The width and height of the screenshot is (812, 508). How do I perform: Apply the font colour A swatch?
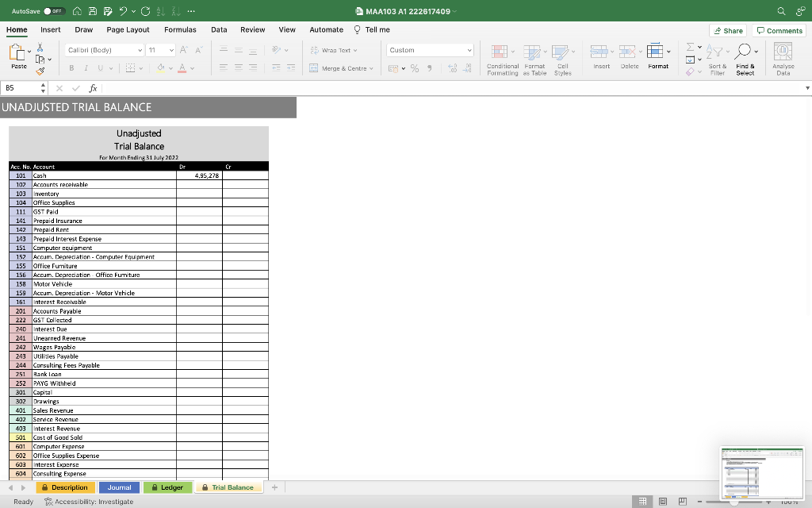[182, 68]
